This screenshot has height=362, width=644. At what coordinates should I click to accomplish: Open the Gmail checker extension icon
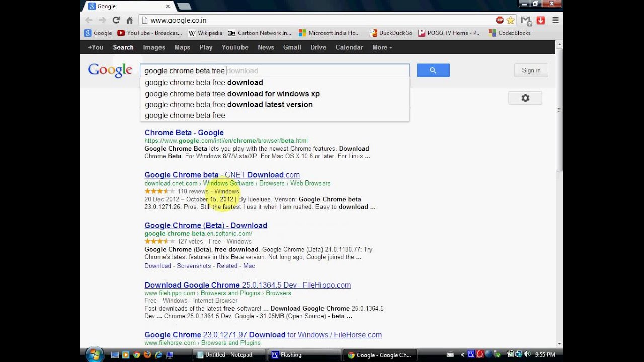click(526, 20)
